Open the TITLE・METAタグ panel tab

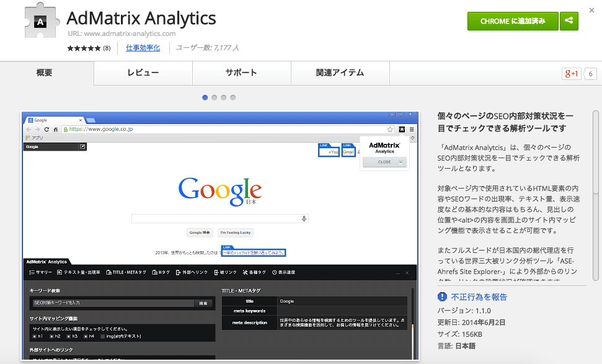[126, 272]
